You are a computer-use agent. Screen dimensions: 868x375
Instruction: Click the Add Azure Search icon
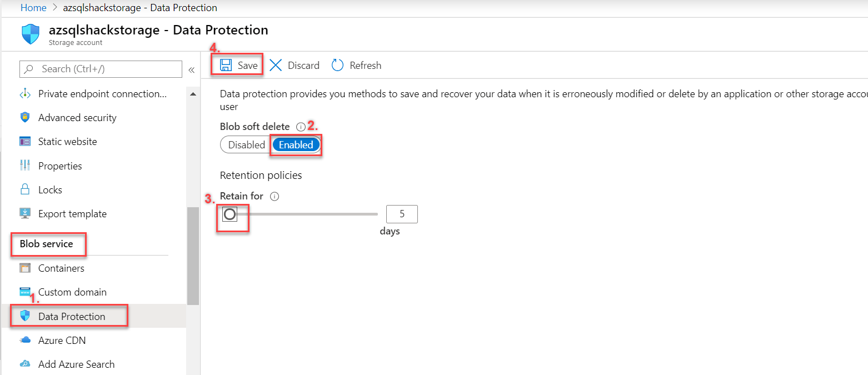(24, 364)
